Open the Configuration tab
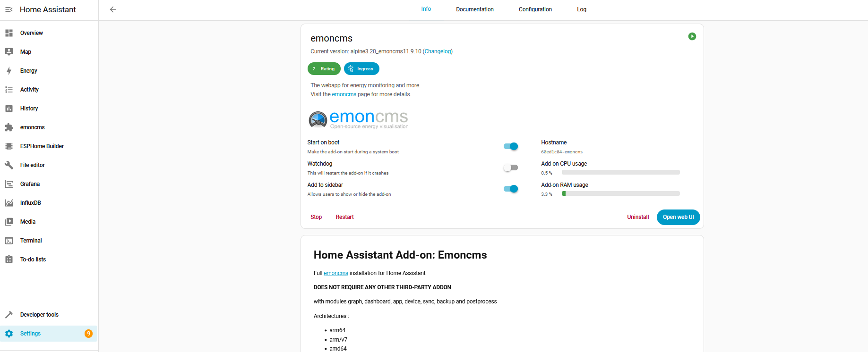The height and width of the screenshot is (352, 868). pos(535,9)
